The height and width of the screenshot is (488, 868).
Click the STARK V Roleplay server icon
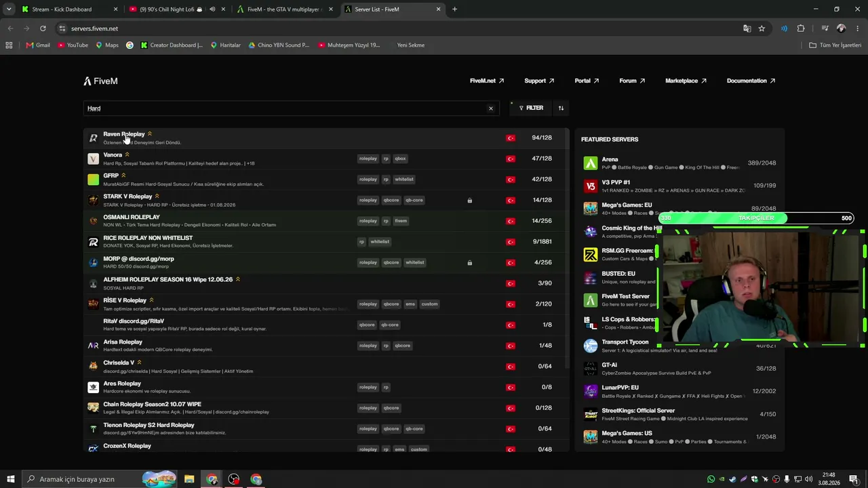tap(94, 200)
